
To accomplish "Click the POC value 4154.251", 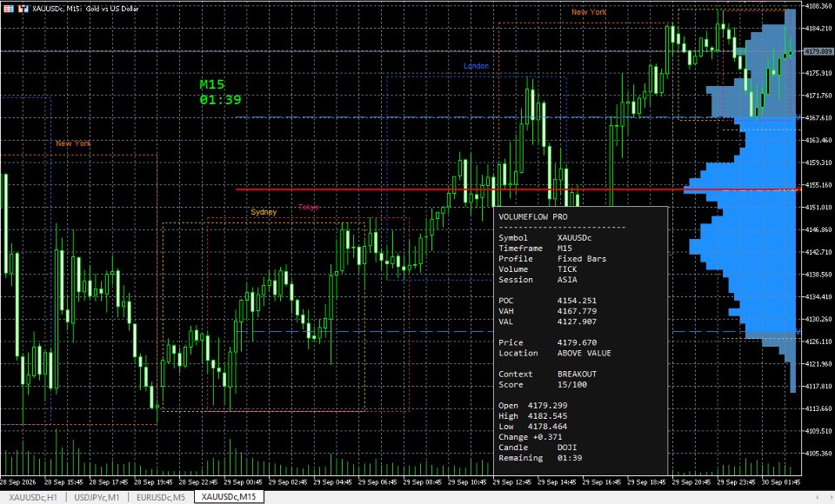I will click(577, 301).
